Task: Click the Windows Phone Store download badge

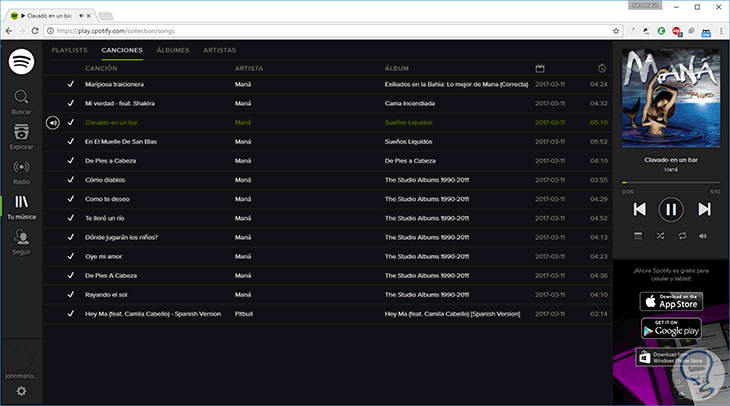Action: tap(671, 357)
